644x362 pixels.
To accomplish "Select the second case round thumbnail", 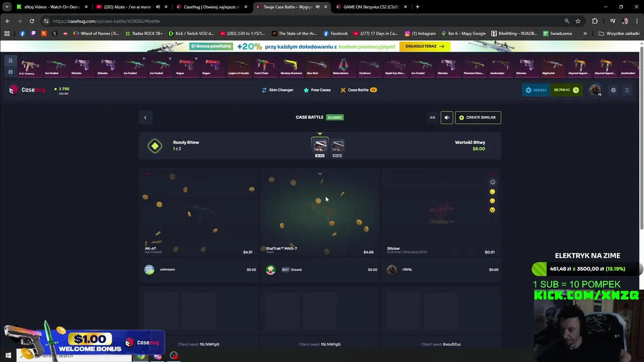I will click(x=338, y=147).
